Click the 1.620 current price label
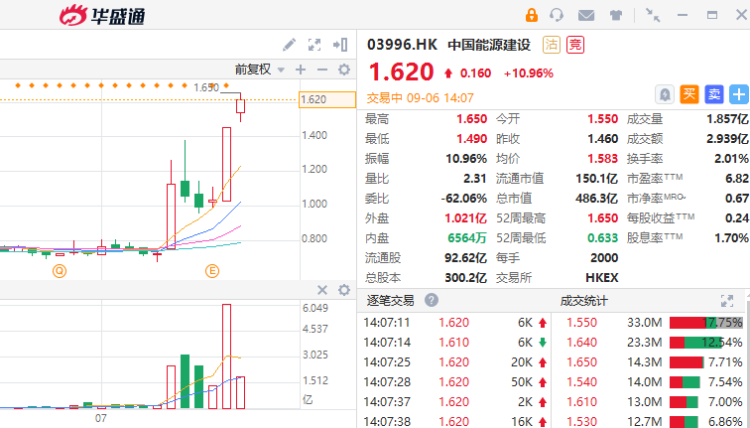The image size is (750, 428). pyautogui.click(x=327, y=99)
